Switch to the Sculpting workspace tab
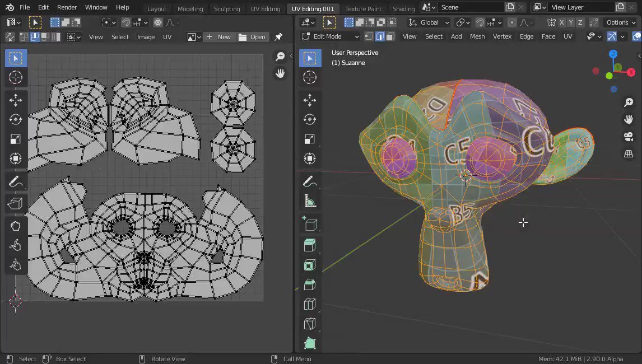This screenshot has height=364, width=642. pyautogui.click(x=227, y=8)
